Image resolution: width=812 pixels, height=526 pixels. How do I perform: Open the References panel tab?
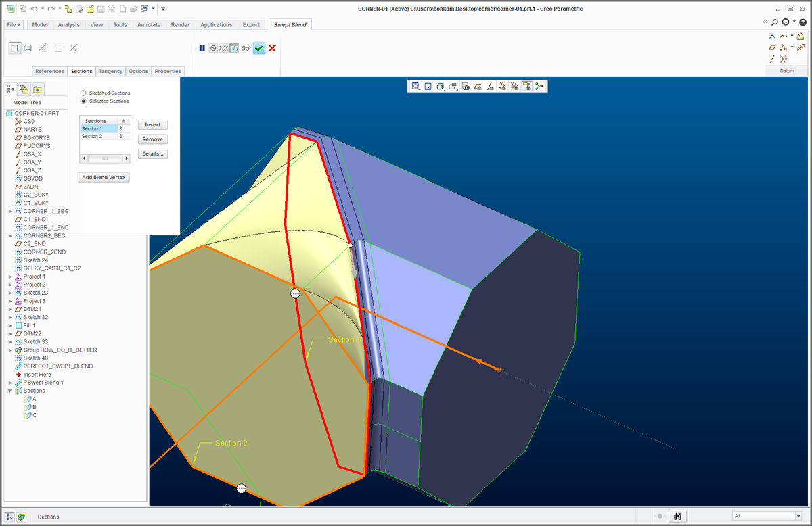point(49,71)
